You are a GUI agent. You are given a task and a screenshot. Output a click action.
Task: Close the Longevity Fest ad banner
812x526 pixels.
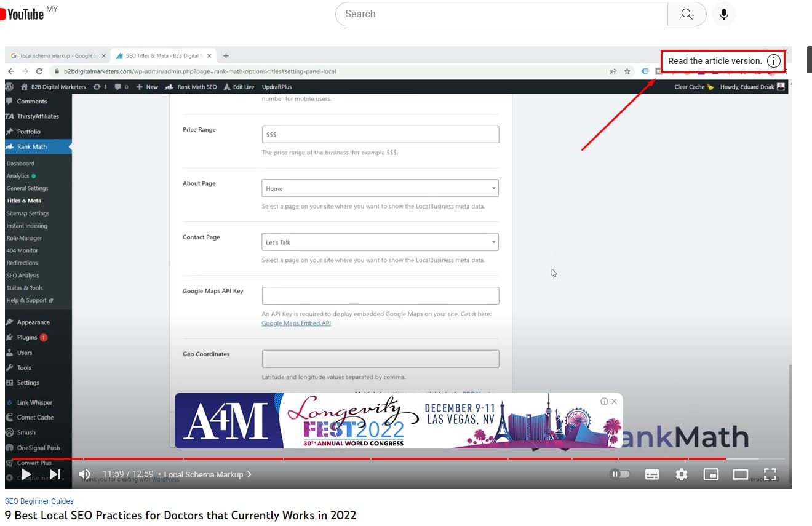tap(614, 401)
